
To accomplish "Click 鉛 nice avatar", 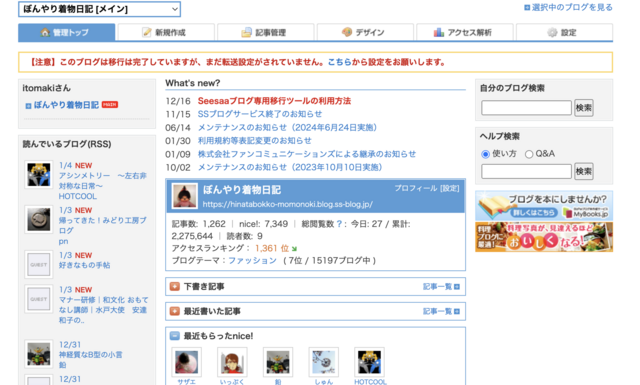I will 278,362.
